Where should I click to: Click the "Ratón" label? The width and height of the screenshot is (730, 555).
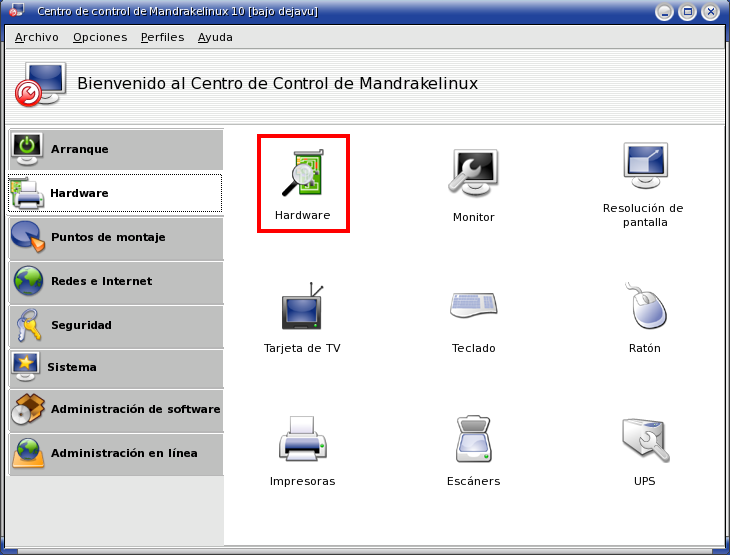[645, 348]
